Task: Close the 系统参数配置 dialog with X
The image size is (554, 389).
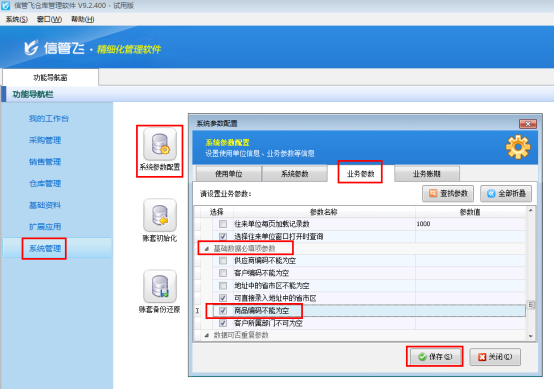Action: [528, 124]
